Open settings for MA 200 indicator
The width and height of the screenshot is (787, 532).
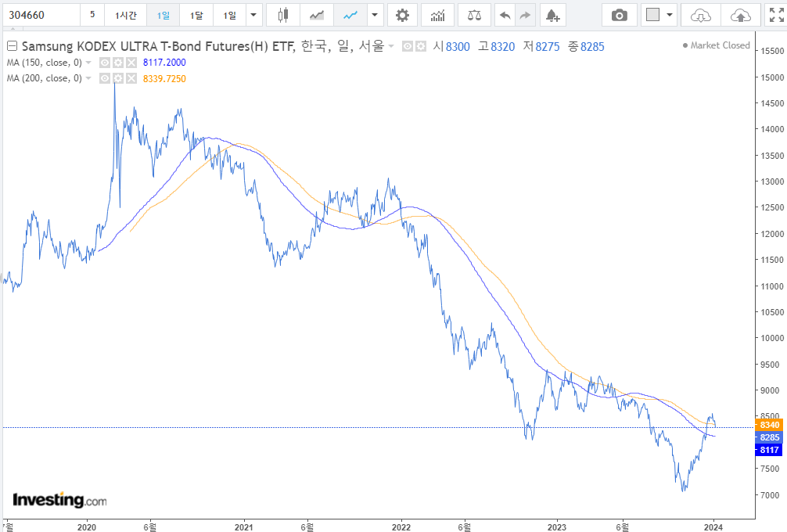(x=118, y=79)
